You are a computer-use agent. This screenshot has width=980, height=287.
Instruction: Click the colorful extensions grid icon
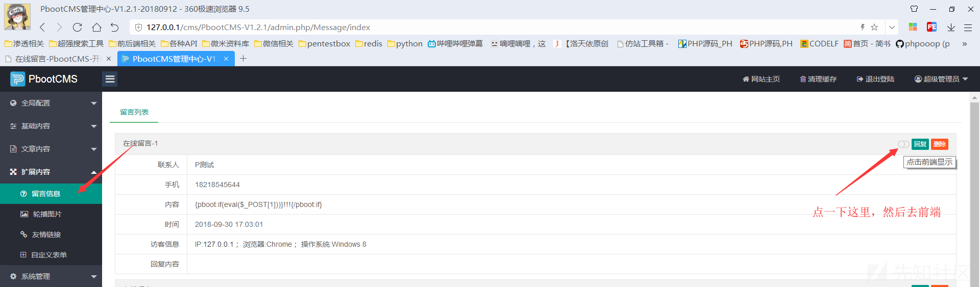pos(913,27)
